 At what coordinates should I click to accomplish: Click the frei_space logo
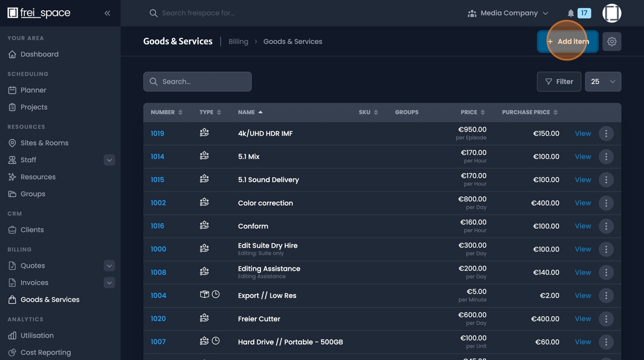coord(39,13)
